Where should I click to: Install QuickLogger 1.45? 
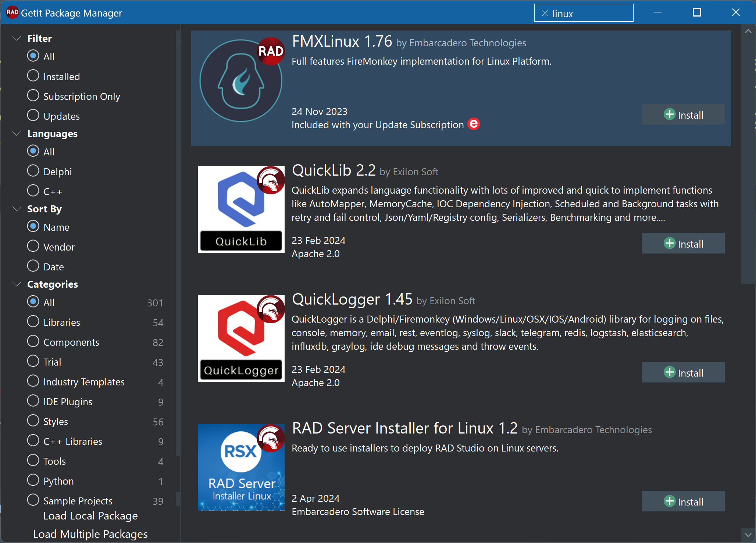pyautogui.click(x=683, y=373)
